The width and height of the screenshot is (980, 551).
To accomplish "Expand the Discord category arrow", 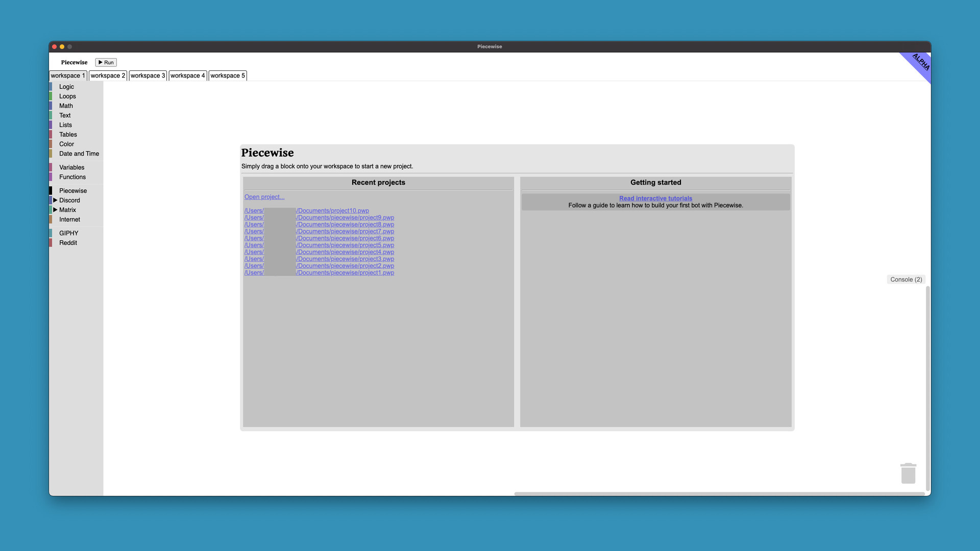I will [x=55, y=200].
